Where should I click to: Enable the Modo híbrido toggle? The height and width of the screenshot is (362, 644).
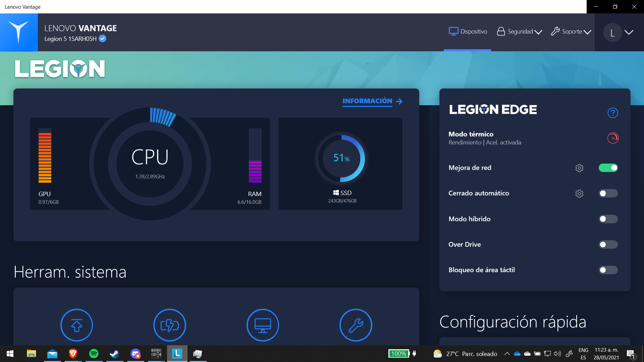pos(608,219)
